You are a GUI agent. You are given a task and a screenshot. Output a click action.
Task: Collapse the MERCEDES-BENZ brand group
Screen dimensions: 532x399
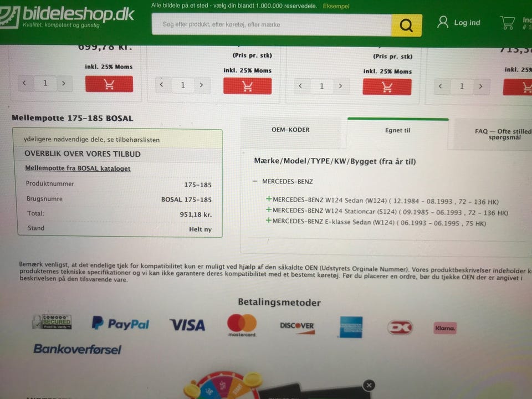[x=255, y=181]
